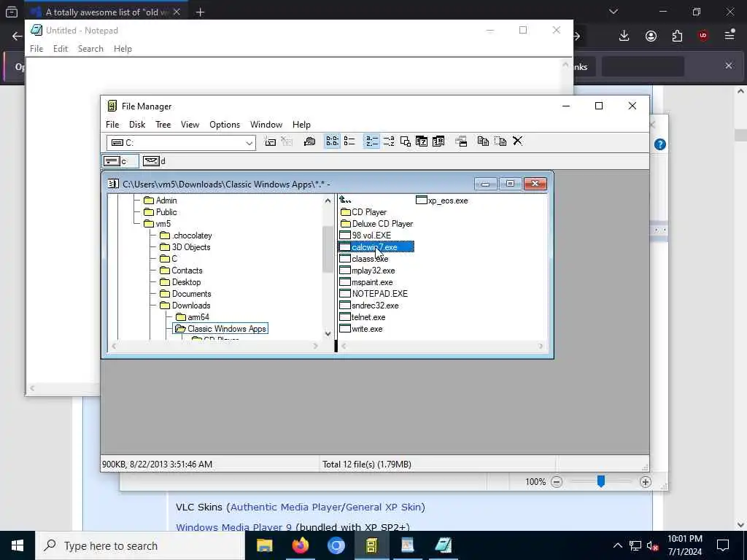Screen dimensions: 747x560
Task: Click the Move files toolbar icon
Action: click(500, 141)
